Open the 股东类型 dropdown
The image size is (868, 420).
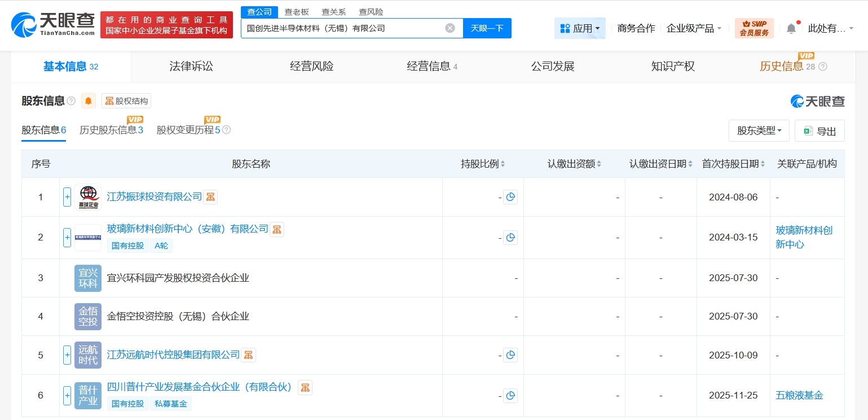click(x=759, y=130)
